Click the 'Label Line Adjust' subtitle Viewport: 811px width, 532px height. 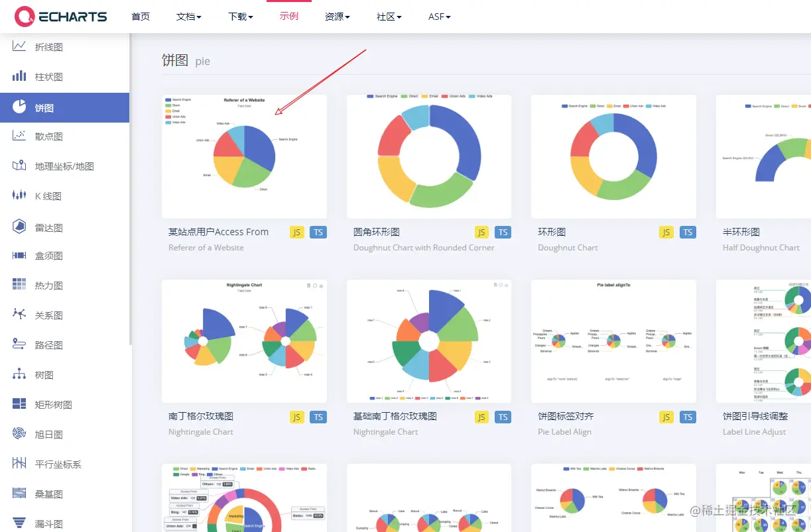click(x=754, y=432)
